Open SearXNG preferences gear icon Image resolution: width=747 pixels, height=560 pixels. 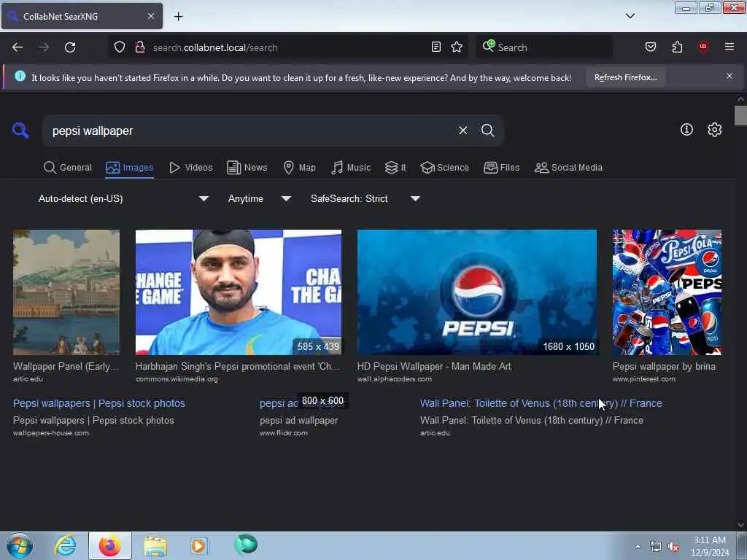[x=714, y=130]
